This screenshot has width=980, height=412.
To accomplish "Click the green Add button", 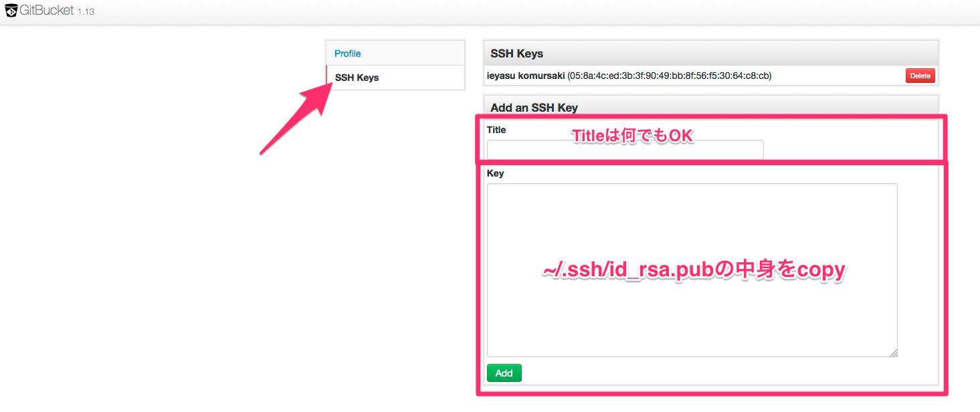I will (x=504, y=373).
